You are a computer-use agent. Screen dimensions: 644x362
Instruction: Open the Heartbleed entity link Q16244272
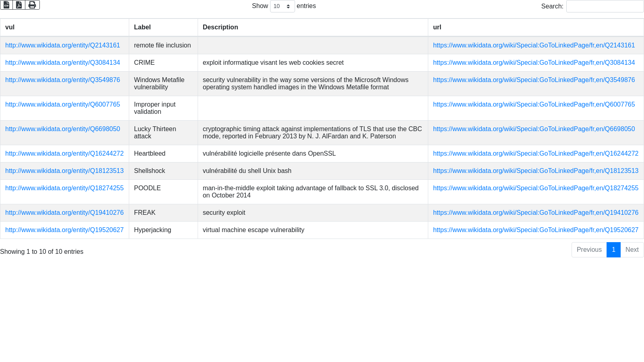click(64, 154)
